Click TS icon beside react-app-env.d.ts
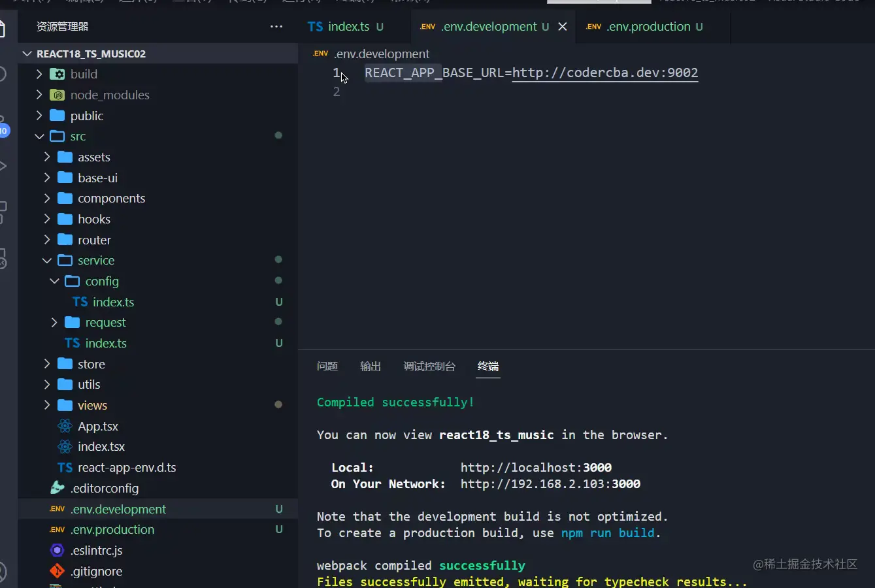Viewport: 875px width, 588px height. click(65, 467)
